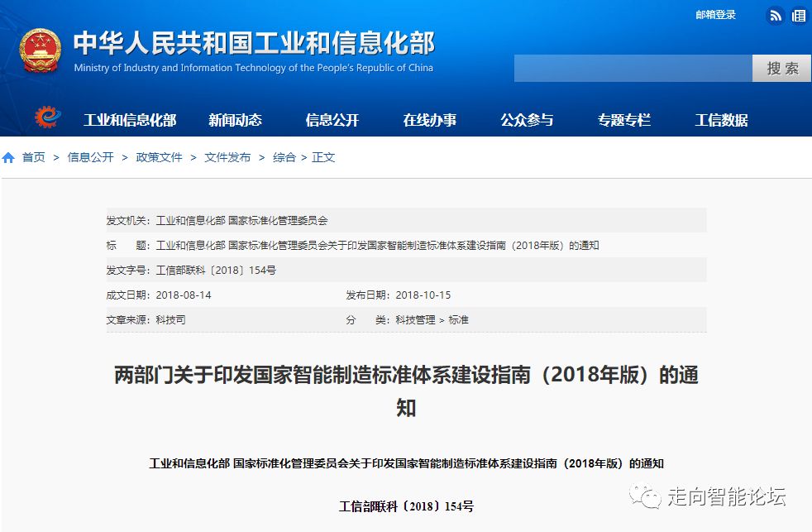
Task: Open the RSS feed icon
Action: 775,16
